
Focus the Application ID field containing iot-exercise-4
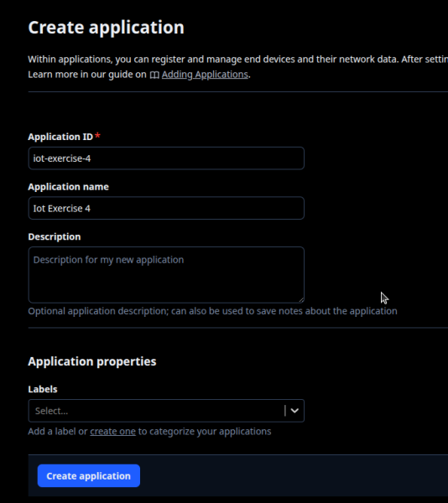click(166, 158)
